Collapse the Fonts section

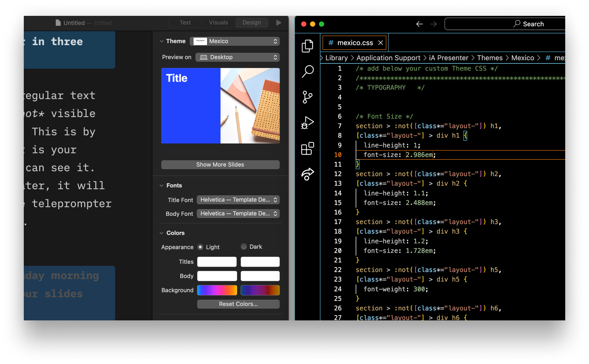pyautogui.click(x=162, y=186)
